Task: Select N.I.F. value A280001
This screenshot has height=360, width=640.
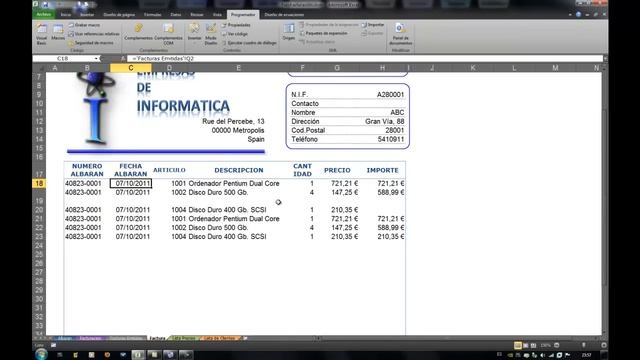Action: coord(390,95)
